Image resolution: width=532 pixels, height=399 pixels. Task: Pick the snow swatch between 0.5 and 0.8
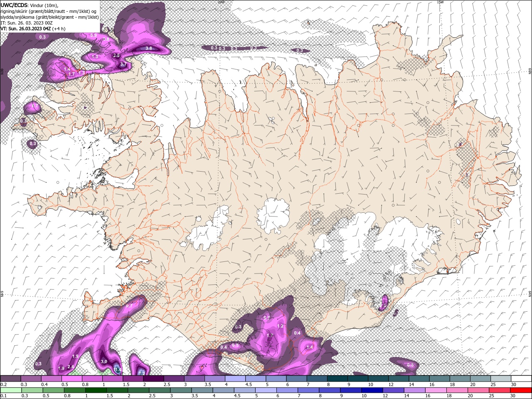tap(71, 379)
